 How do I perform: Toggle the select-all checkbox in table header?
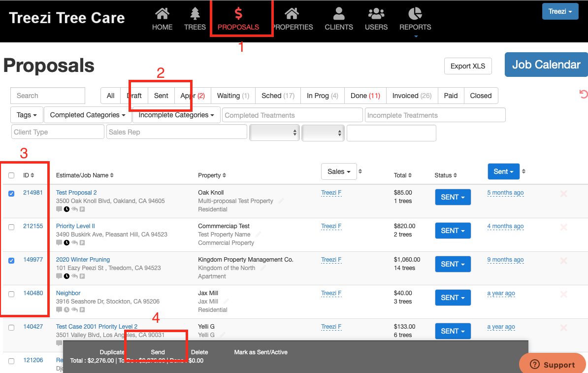coord(11,175)
